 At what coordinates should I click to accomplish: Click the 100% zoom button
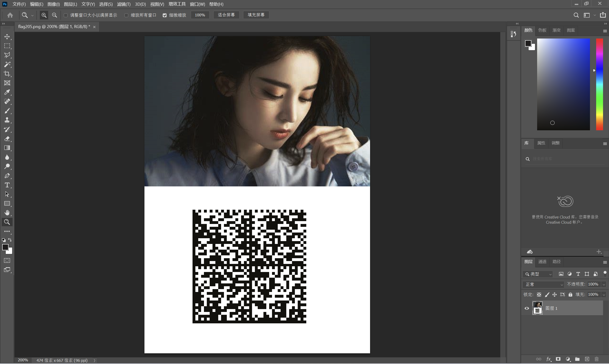click(200, 15)
